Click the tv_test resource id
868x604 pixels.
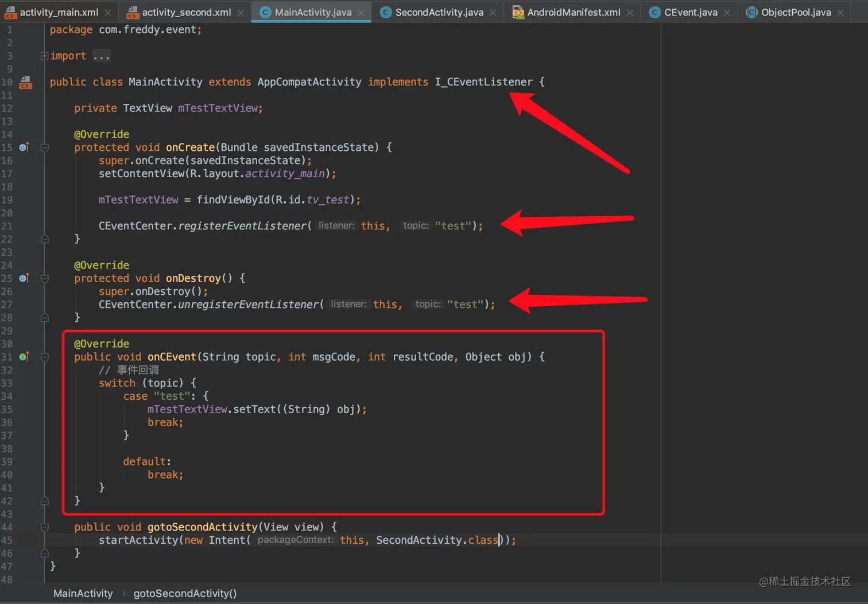coord(328,200)
